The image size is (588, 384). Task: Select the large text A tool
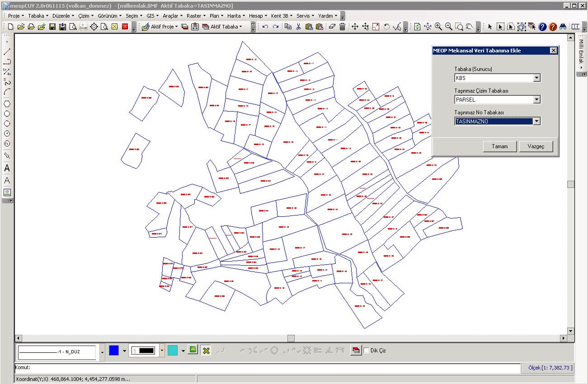(7, 168)
